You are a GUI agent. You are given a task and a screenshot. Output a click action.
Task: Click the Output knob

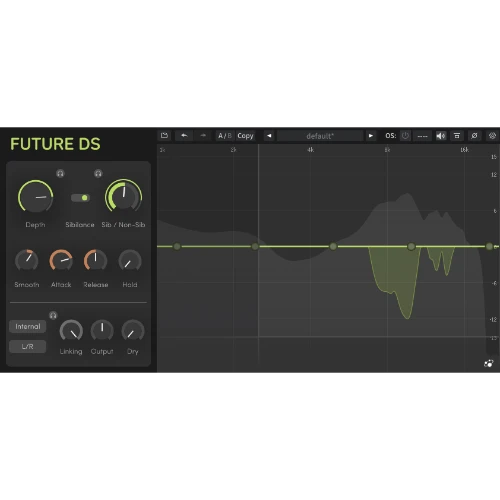(102, 331)
